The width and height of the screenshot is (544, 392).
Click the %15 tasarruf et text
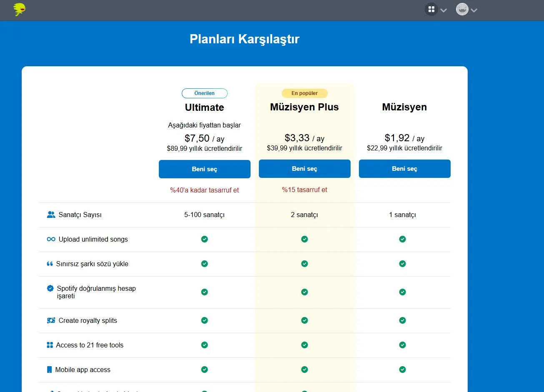pyautogui.click(x=305, y=190)
